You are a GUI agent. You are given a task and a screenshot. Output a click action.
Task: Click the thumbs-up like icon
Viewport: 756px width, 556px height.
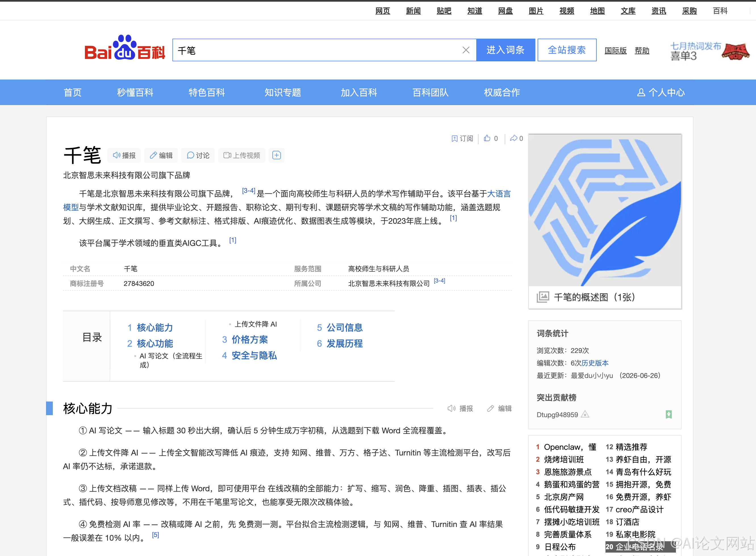click(487, 138)
